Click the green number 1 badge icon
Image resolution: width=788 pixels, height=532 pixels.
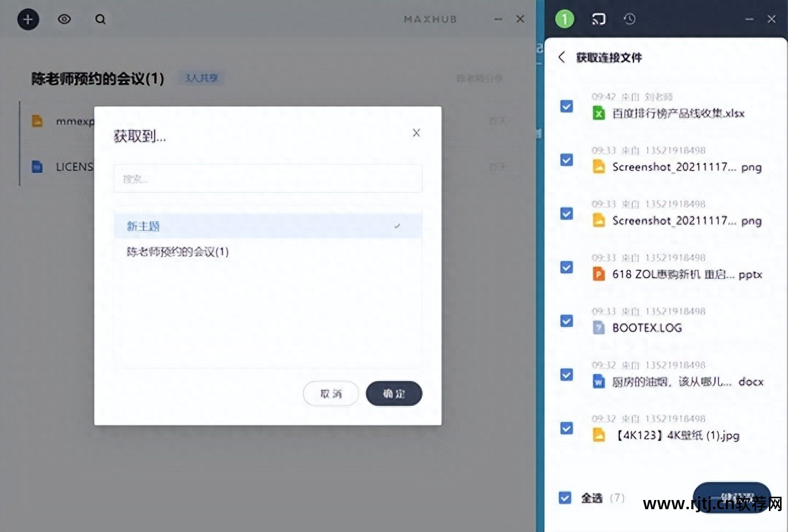tap(564, 19)
